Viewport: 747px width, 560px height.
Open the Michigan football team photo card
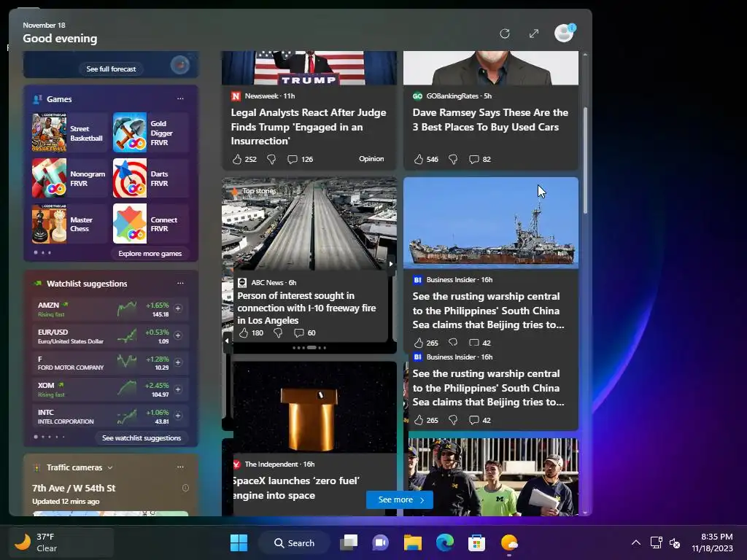tap(493, 477)
